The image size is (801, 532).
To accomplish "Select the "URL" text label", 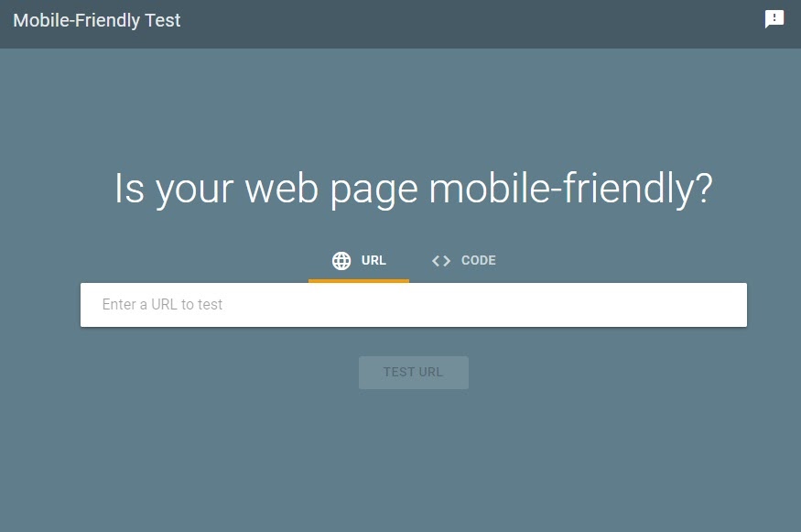I will tap(373, 260).
